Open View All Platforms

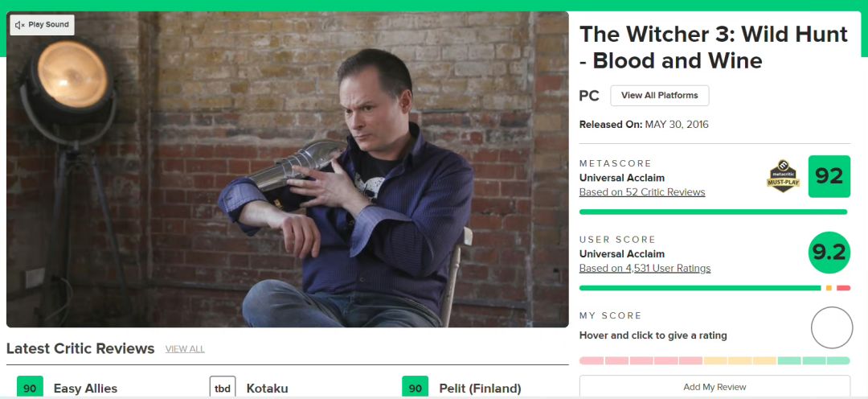(659, 96)
